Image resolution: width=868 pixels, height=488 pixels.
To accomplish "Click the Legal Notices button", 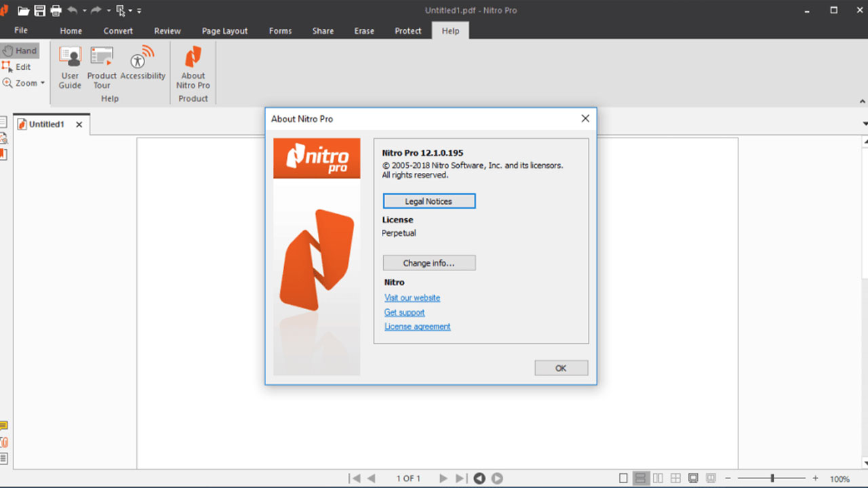I will (429, 201).
